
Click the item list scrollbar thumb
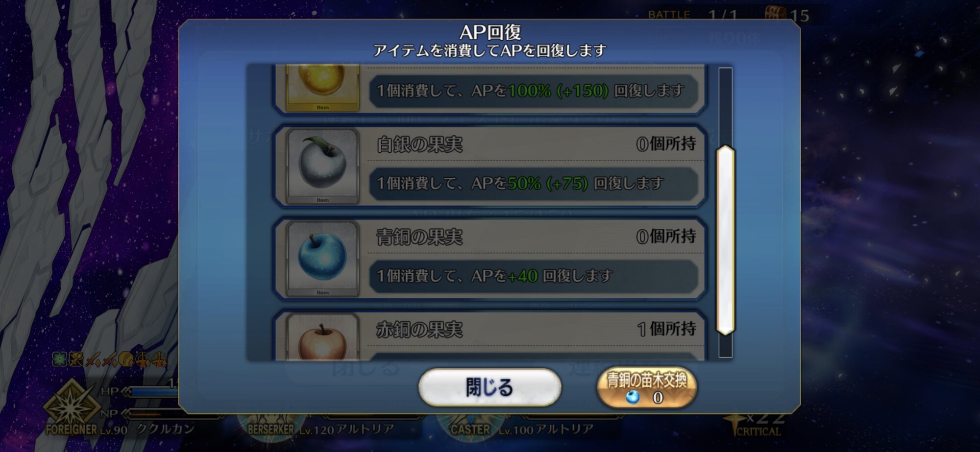pyautogui.click(x=725, y=240)
